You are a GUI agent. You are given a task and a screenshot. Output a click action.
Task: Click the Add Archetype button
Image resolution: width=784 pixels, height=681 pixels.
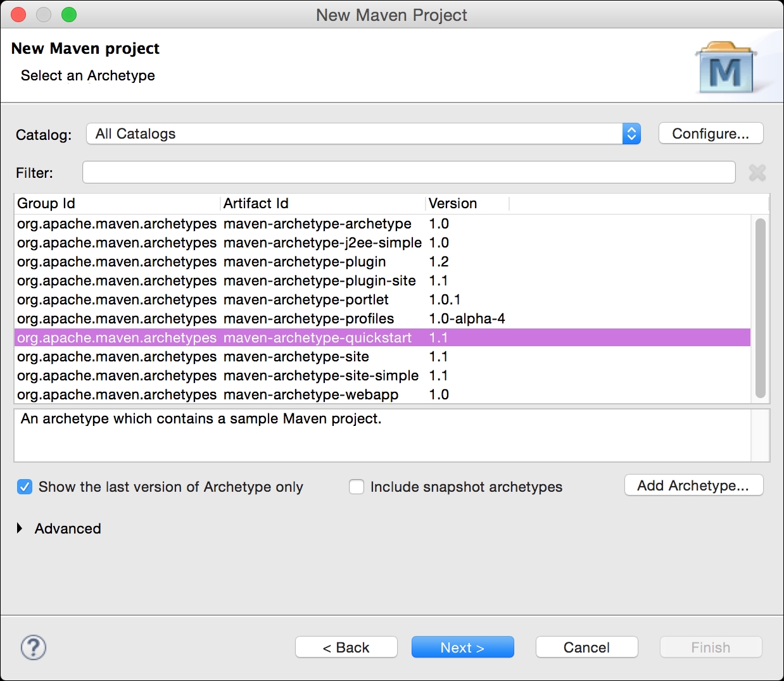693,485
